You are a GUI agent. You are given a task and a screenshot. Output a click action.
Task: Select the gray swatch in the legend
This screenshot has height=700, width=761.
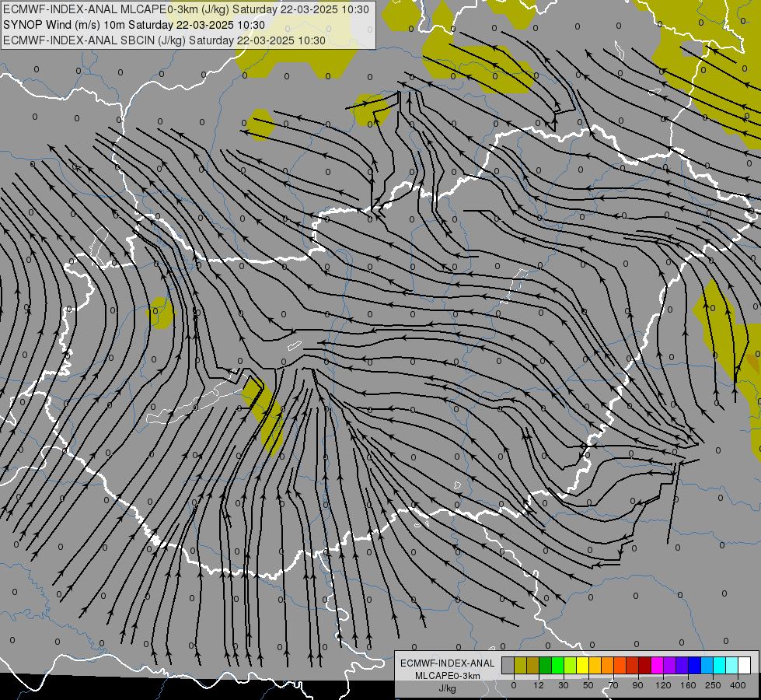point(508,666)
